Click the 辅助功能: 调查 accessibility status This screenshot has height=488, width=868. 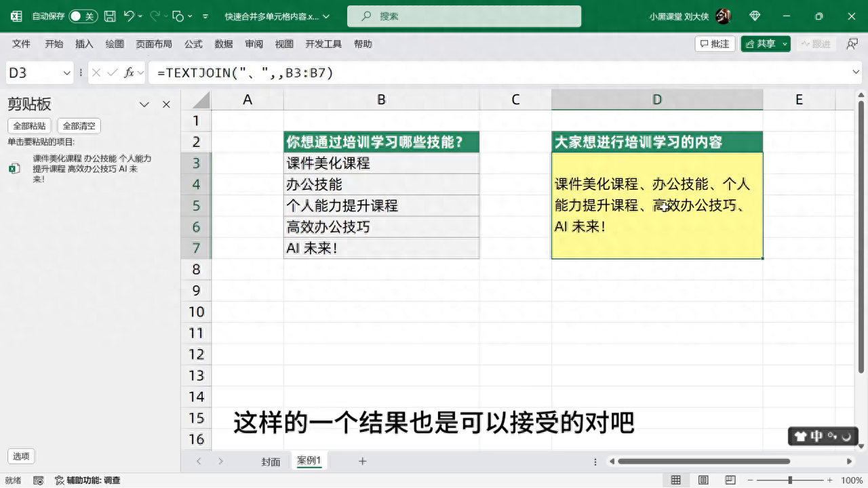tap(87, 480)
